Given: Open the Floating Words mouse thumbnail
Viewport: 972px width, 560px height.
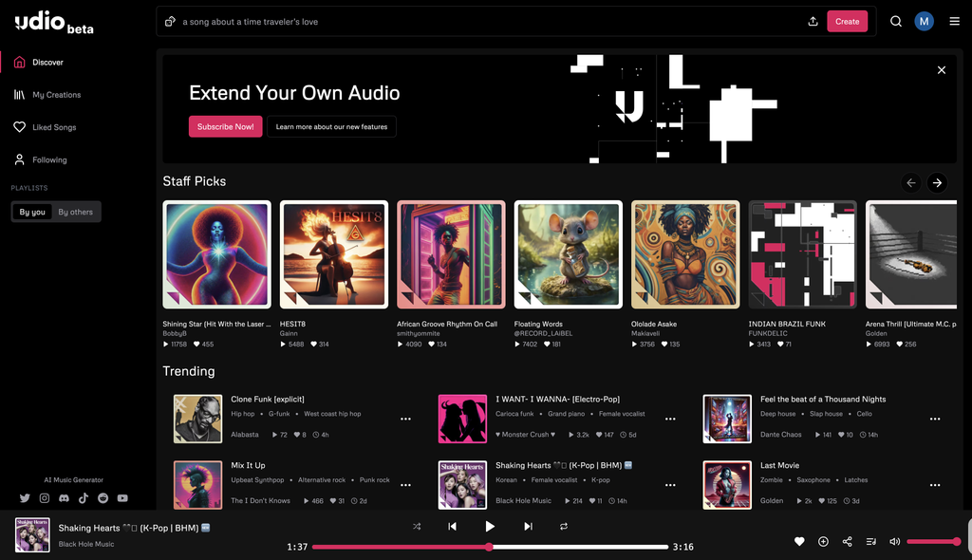Looking at the screenshot, I should 568,254.
